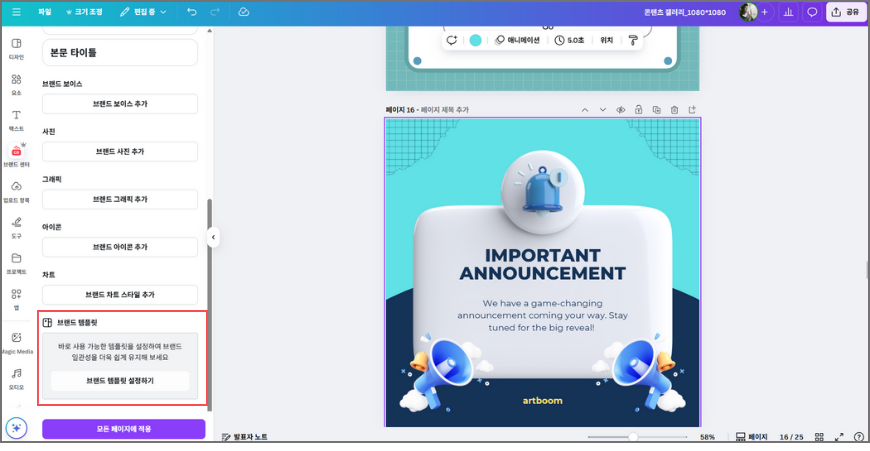870x451 pixels.
Task: Open the 텍스트 text tab in sidebar
Action: (17, 120)
